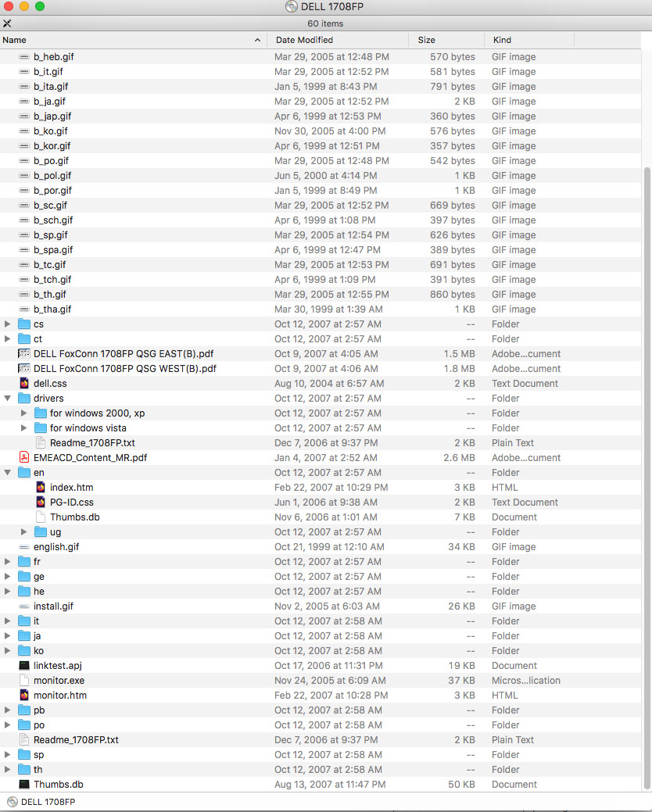This screenshot has width=652, height=812.
Task: Expand the fr folder triangle
Action: pyautogui.click(x=7, y=562)
